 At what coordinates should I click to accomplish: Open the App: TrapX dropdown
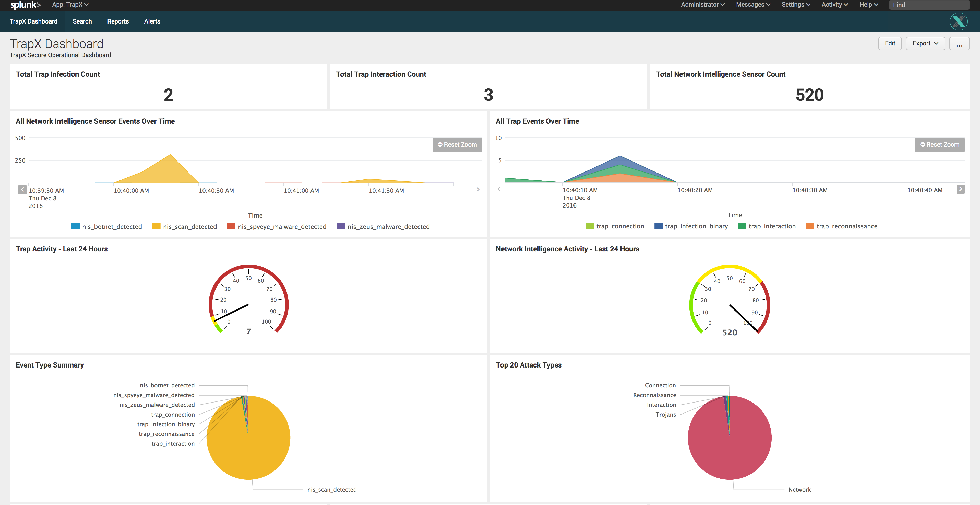tap(70, 5)
